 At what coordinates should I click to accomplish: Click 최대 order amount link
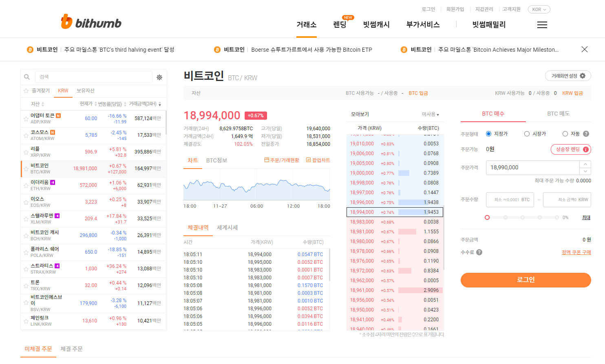pos(586,217)
